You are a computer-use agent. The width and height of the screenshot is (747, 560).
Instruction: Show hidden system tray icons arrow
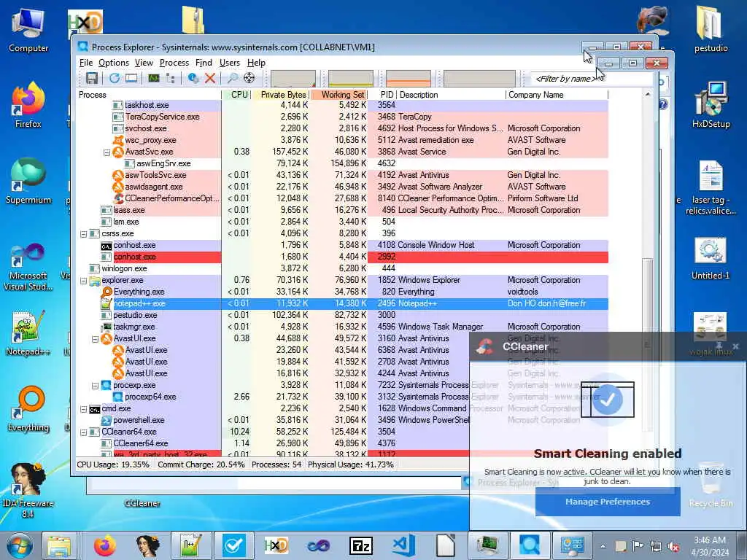[x=603, y=546]
